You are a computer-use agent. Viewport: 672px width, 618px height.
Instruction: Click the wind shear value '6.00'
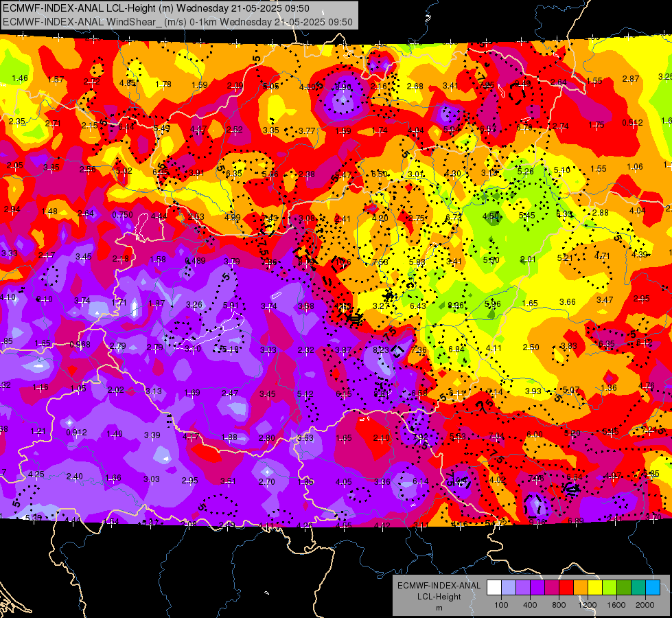click(535, 435)
